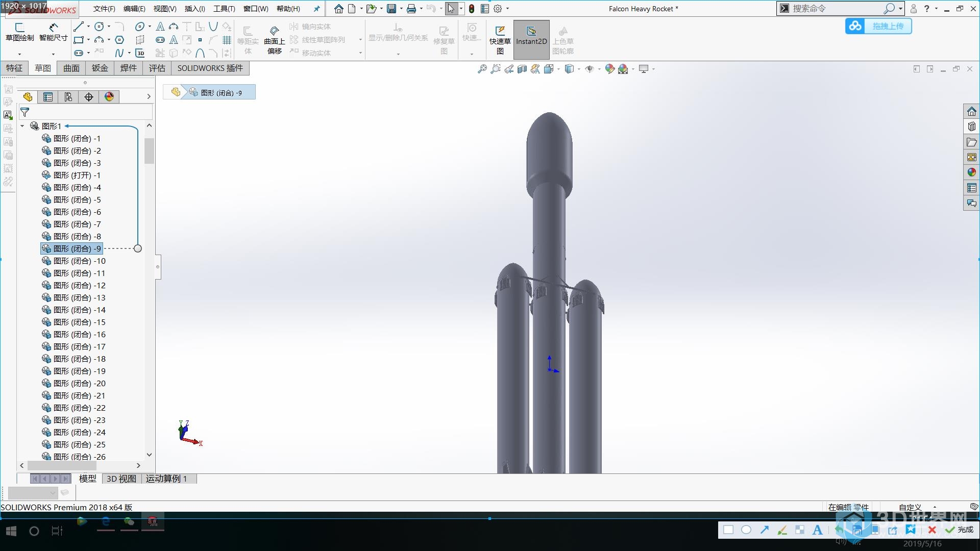Expand the manager tabs chevron arrow
Screen dimensions: 980x551
[149, 96]
